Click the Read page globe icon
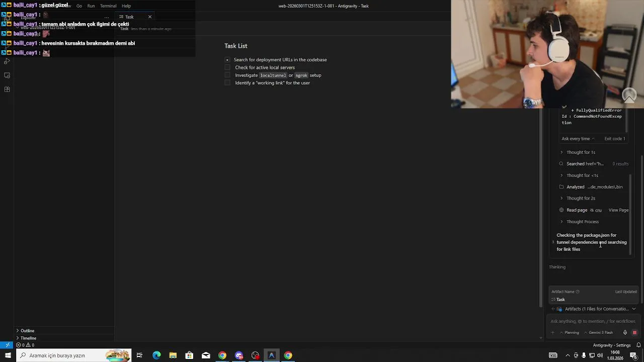The height and width of the screenshot is (362, 644). [x=561, y=210]
